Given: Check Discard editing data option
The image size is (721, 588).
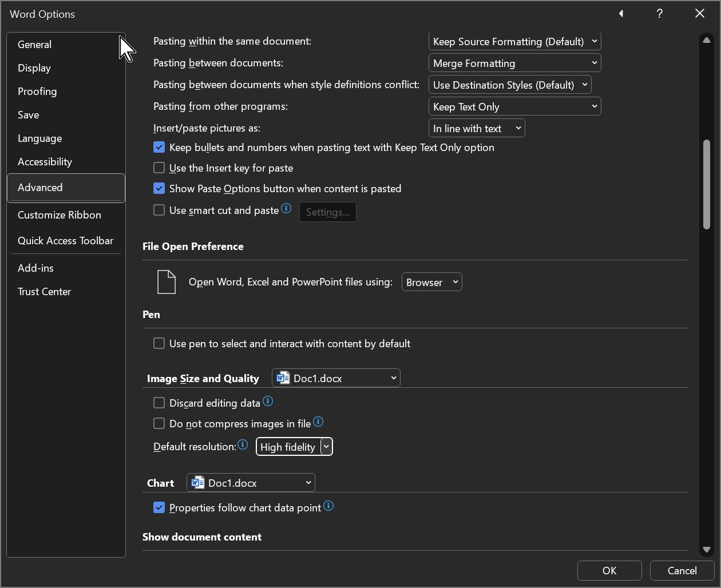Looking at the screenshot, I should (x=159, y=403).
